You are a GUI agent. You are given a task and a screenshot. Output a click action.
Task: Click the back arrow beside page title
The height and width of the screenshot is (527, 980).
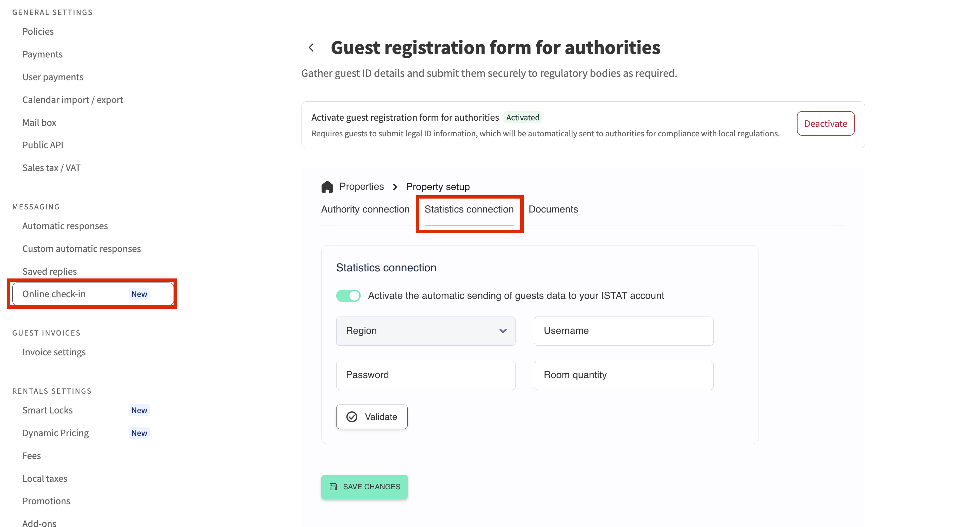(x=312, y=48)
